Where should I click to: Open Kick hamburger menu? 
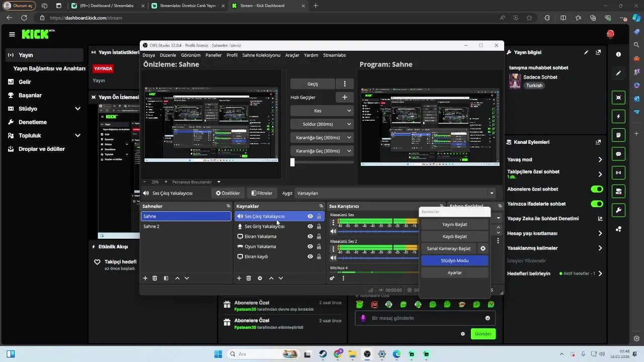12,34
